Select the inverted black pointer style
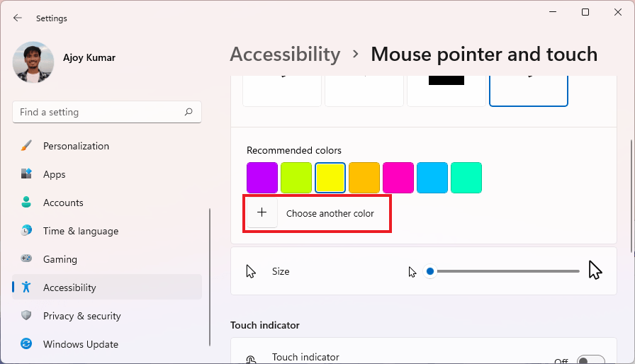The height and width of the screenshot is (364, 635). [x=446, y=91]
